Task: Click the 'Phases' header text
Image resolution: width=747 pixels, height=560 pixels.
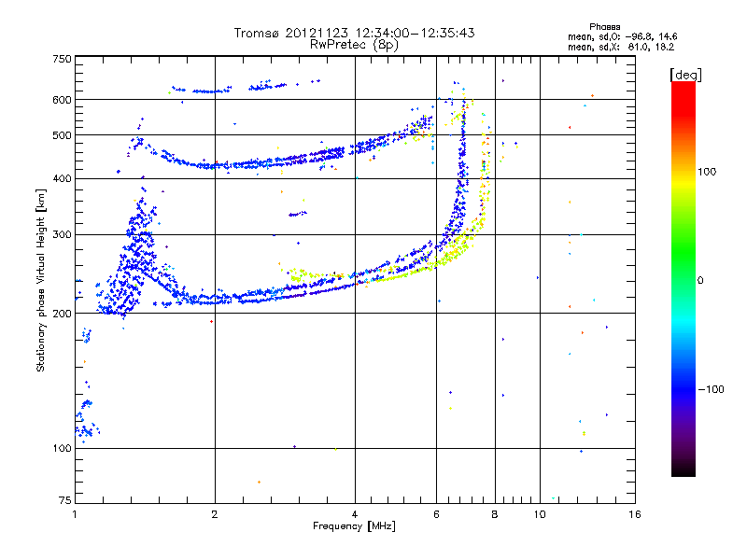Action: click(604, 27)
